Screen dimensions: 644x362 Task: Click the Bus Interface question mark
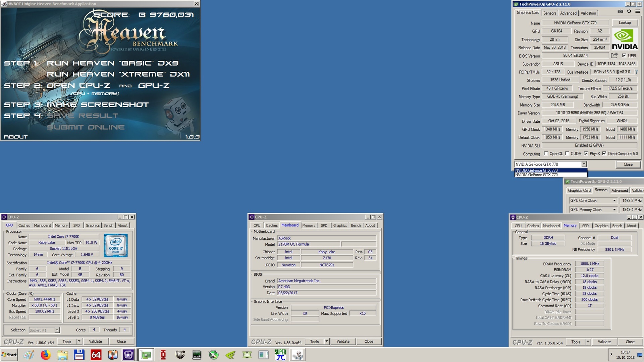636,72
